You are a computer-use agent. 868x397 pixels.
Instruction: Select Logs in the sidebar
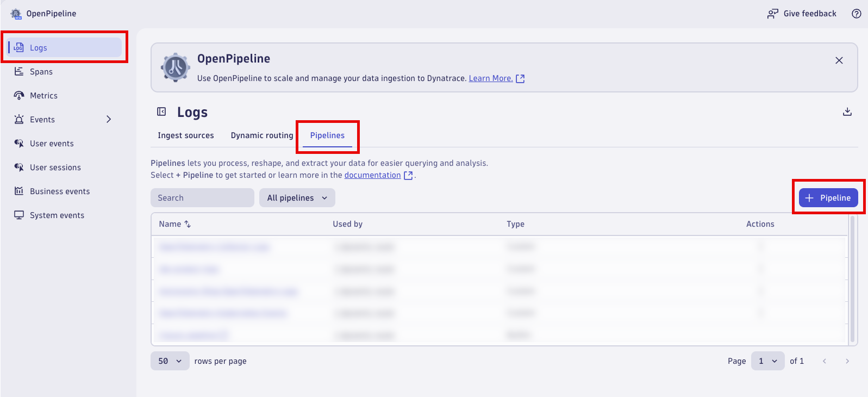[65, 47]
